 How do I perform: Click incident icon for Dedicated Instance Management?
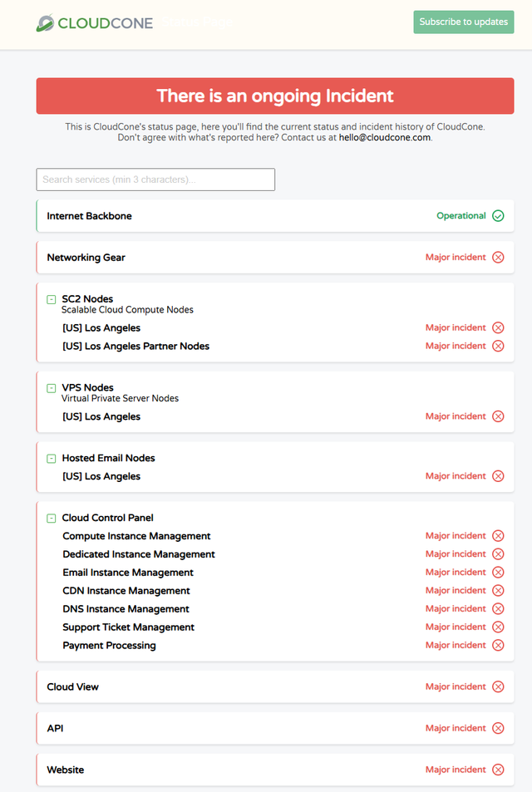(498, 554)
